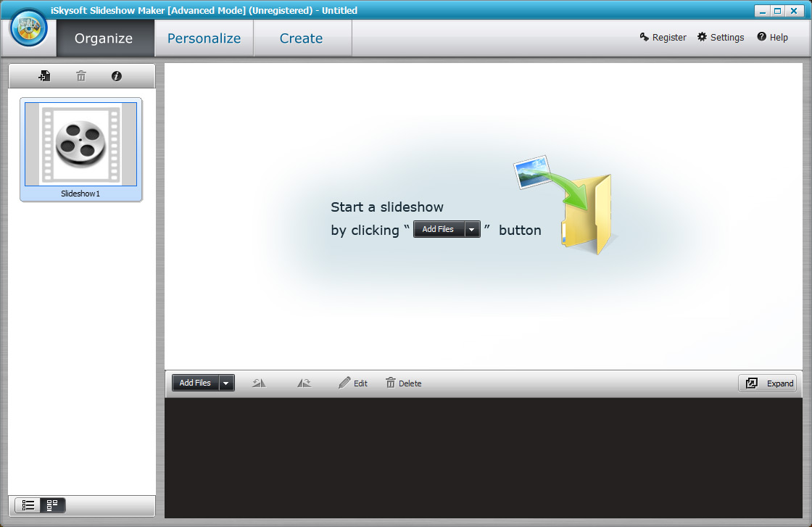Click Add Files button in center hint
The width and height of the screenshot is (812, 527).
439,229
